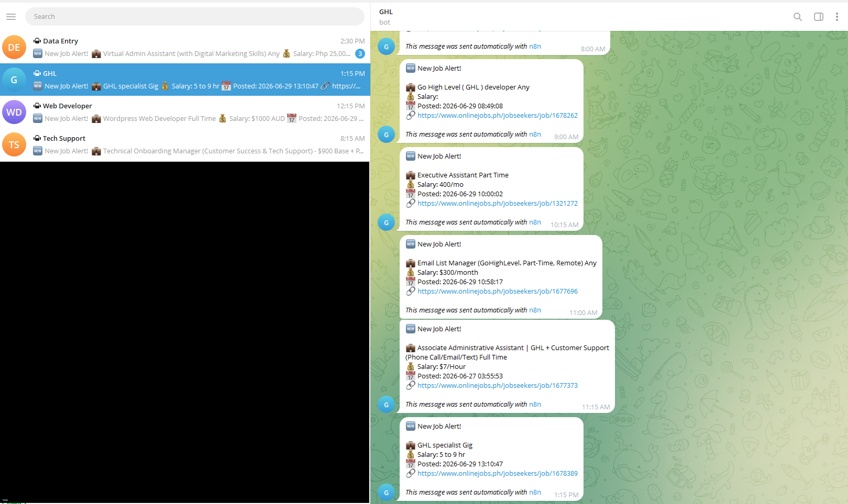Click the "Salary: 5 to 9 hr" line in the message
Viewport: 848px width, 504px height.
441,455
